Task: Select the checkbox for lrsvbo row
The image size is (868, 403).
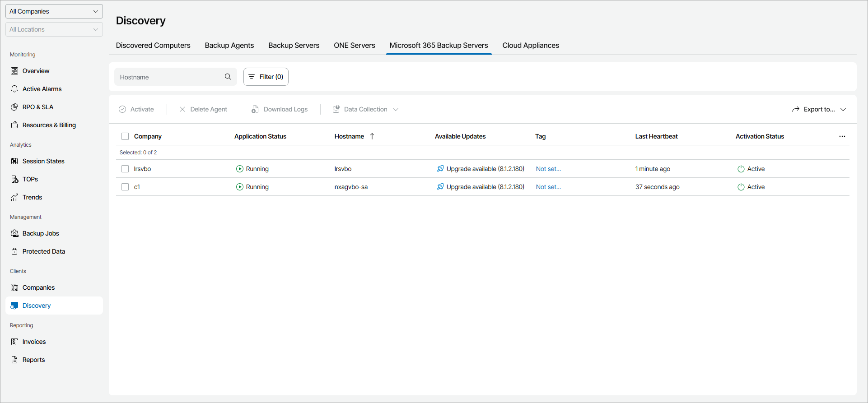Action: pyautogui.click(x=125, y=169)
